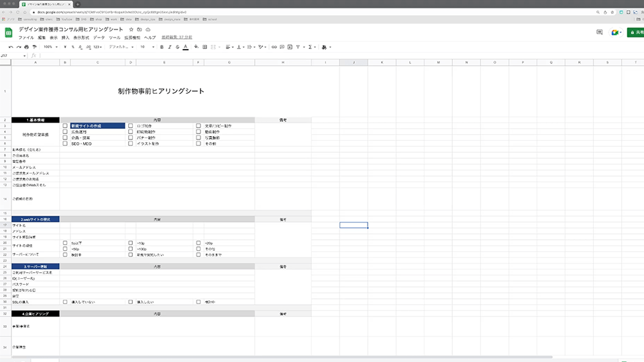Apply strikethrough from the toolbar
The image size is (644, 362).
click(177, 47)
